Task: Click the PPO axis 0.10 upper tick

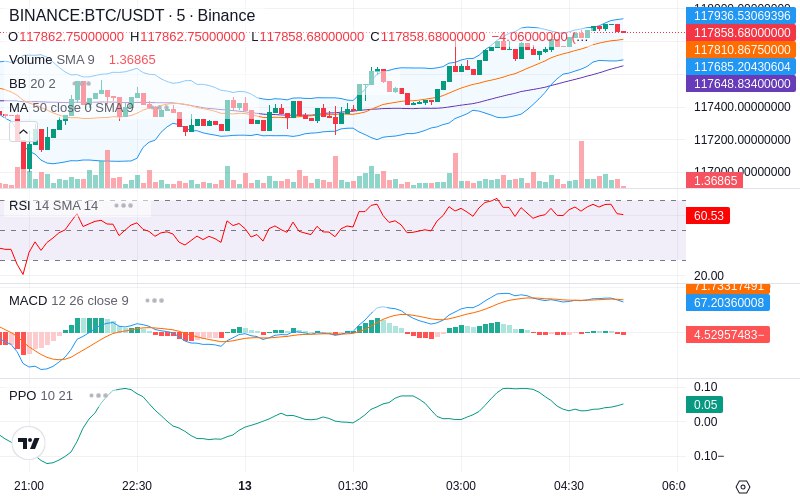Action: click(706, 387)
